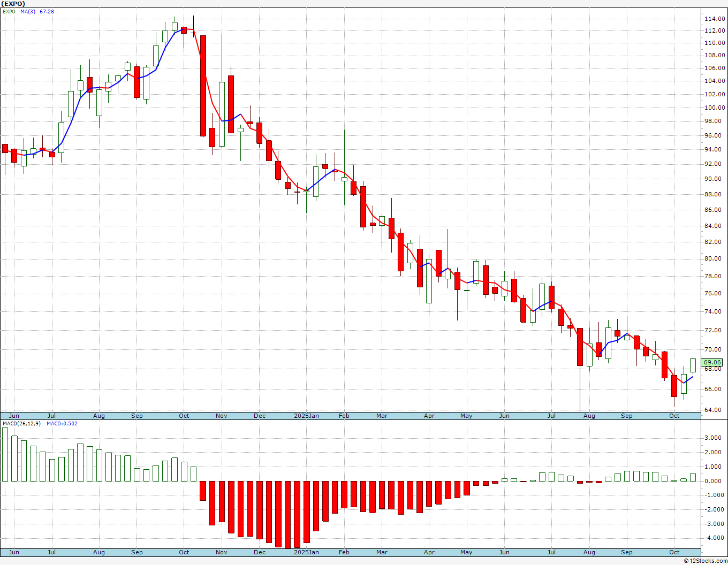Select the MACD(26,12,9) indicator label
The height and width of the screenshot is (565, 728).
(x=21, y=424)
